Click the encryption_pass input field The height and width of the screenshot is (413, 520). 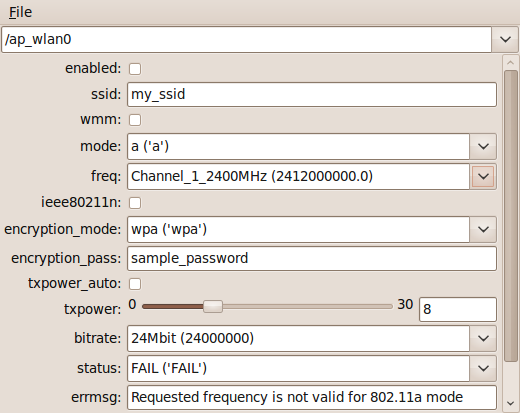312,258
